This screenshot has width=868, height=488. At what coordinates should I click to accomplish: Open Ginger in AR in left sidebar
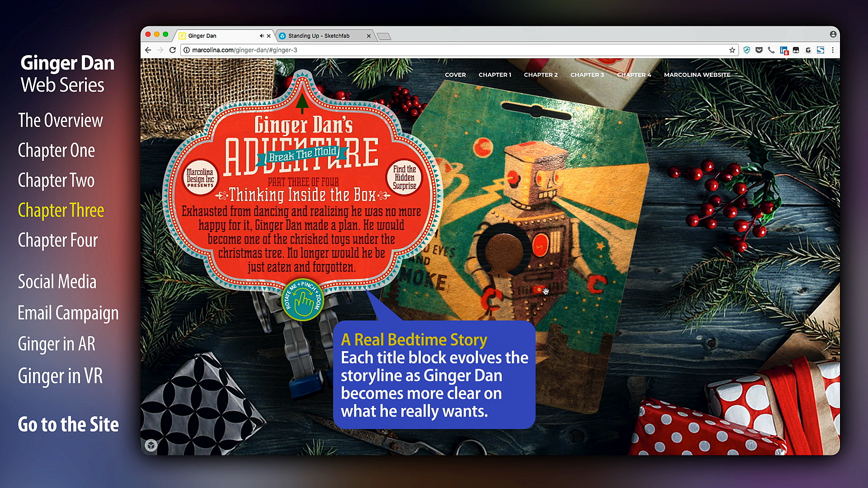click(57, 344)
